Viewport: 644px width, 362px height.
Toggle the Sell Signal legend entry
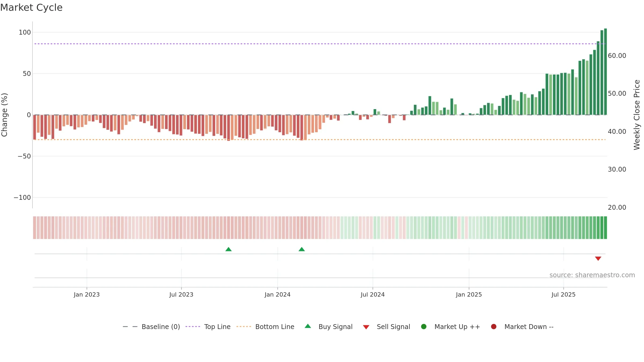[386, 327]
